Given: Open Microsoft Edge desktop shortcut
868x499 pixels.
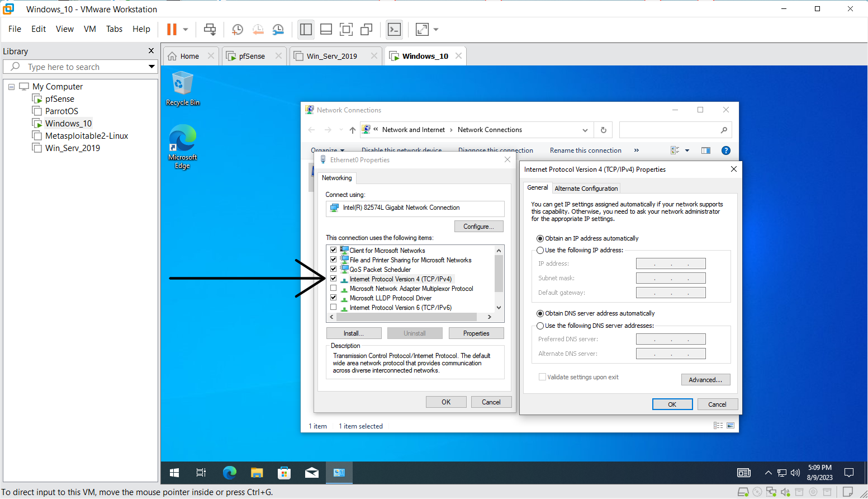Looking at the screenshot, I should 182,147.
